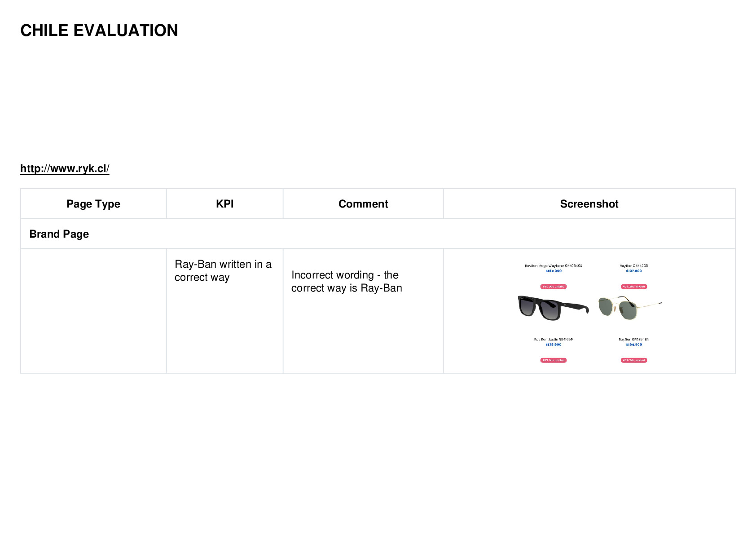Screen dimensions: 756x535
Task: Click the Screenshot column header
Action: click(589, 204)
